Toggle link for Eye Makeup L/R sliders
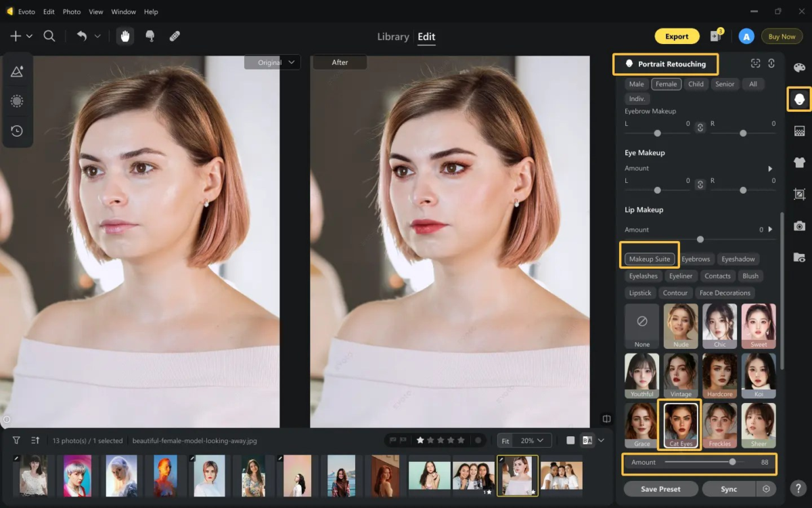Screen dimensions: 812x508 coord(700,184)
